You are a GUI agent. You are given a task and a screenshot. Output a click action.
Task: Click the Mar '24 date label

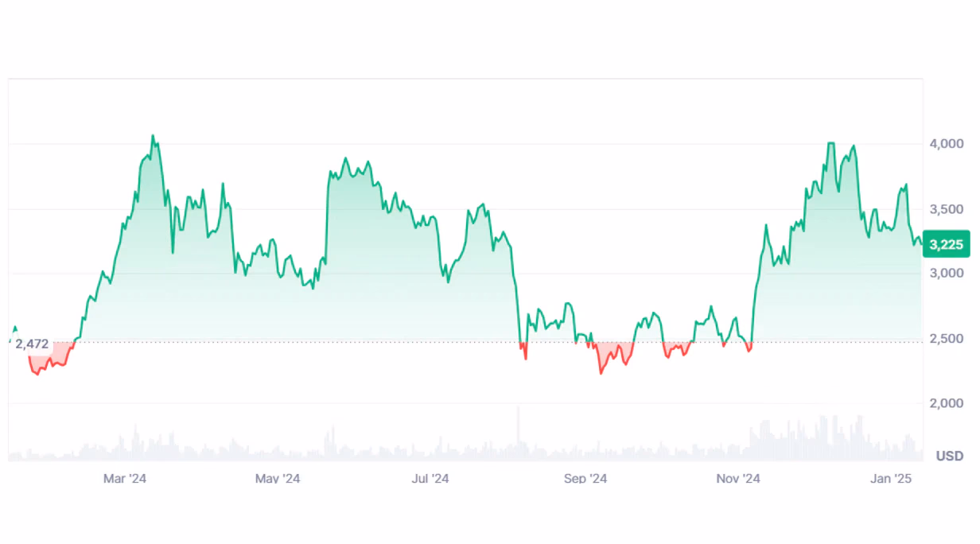click(125, 479)
